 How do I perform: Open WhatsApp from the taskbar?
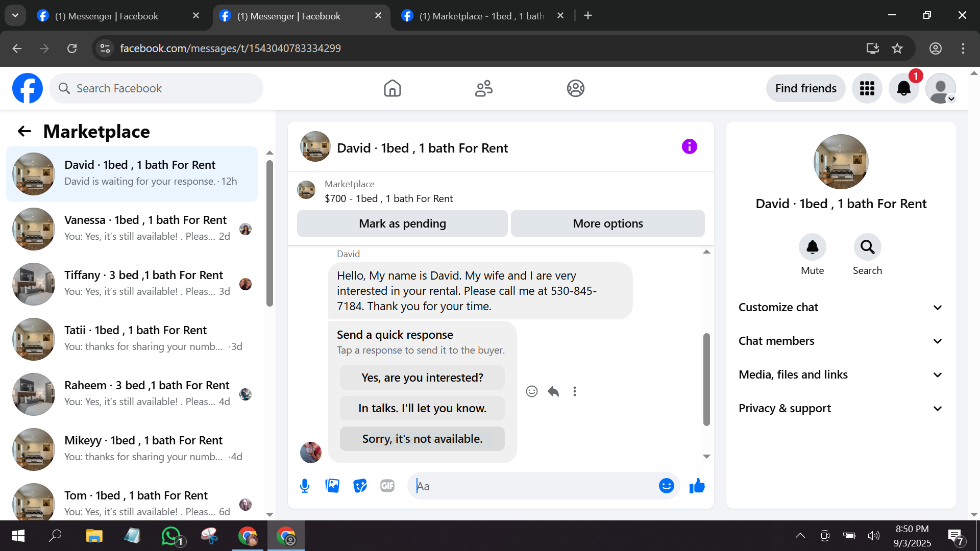point(171,536)
